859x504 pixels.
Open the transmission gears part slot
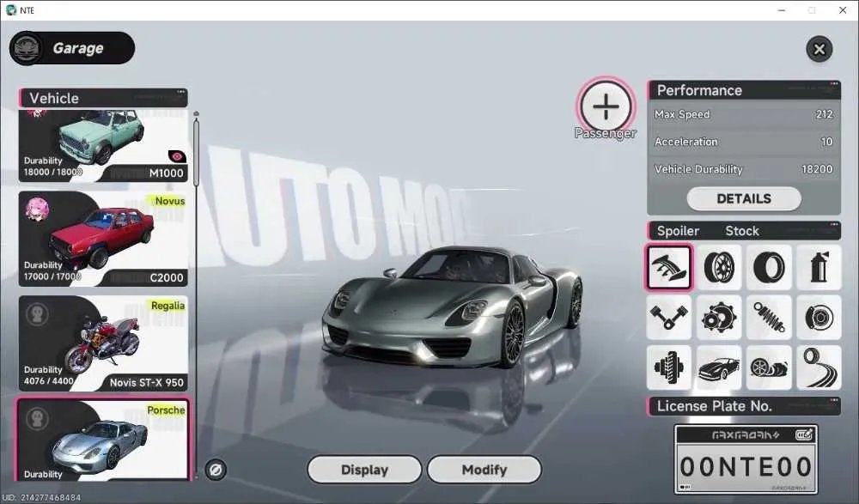point(719,317)
